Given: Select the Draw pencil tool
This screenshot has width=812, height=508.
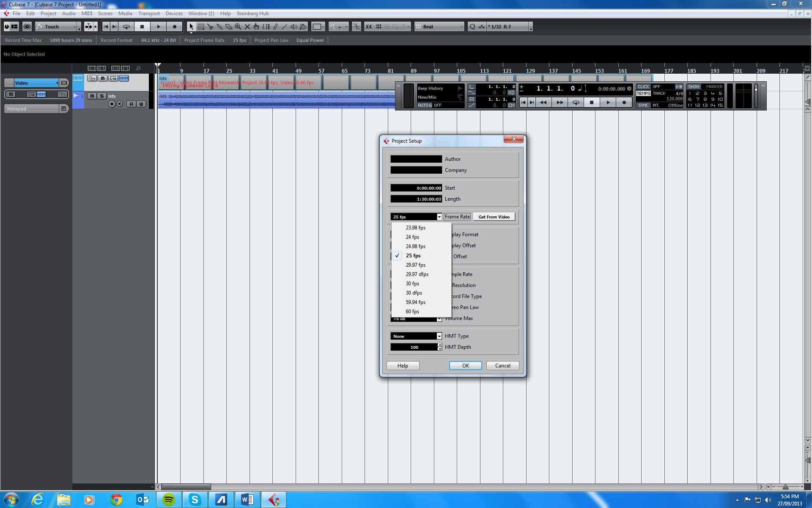Looking at the screenshot, I should click(275, 27).
